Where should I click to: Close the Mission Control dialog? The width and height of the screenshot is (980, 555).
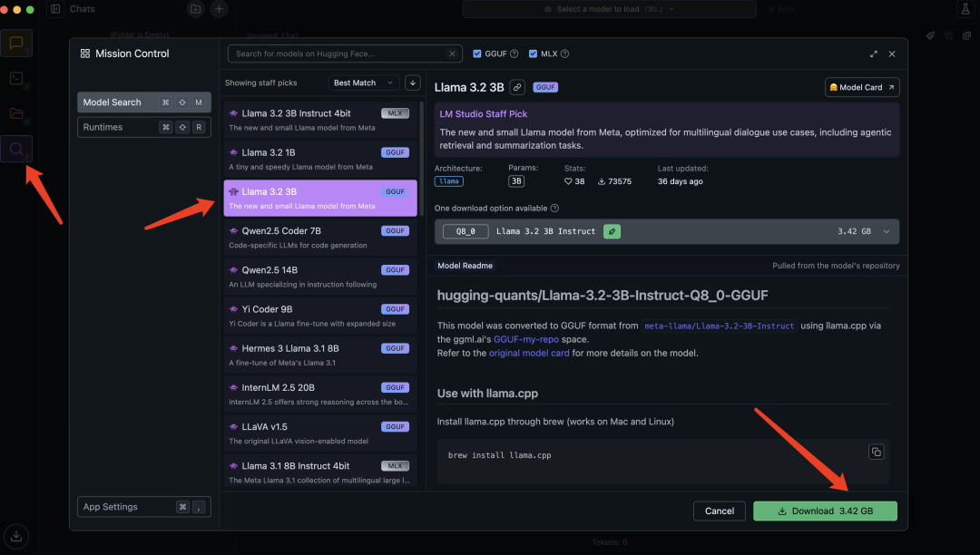tap(892, 54)
